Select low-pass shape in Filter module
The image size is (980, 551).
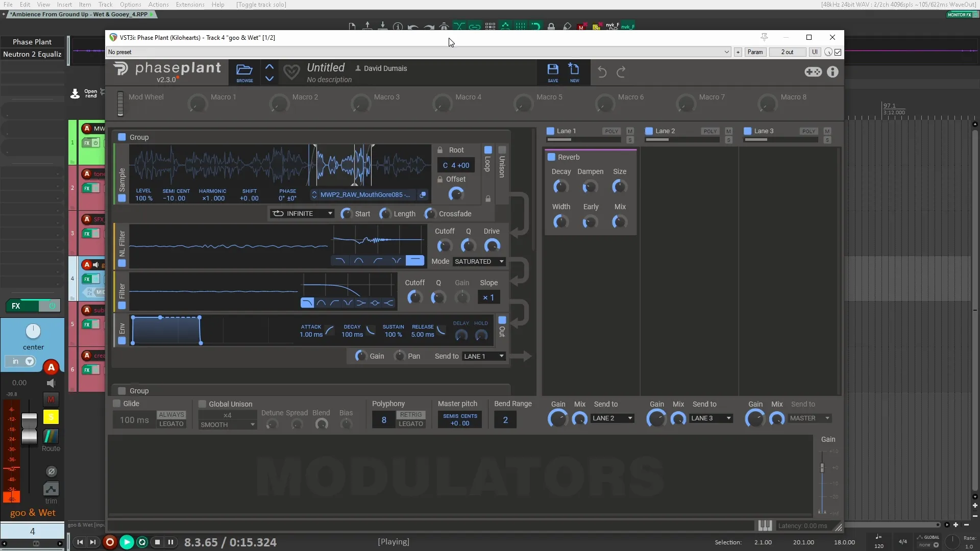(x=307, y=303)
